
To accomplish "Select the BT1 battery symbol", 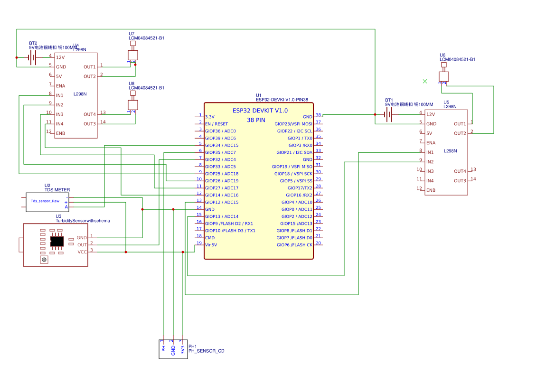I will 389,114.
